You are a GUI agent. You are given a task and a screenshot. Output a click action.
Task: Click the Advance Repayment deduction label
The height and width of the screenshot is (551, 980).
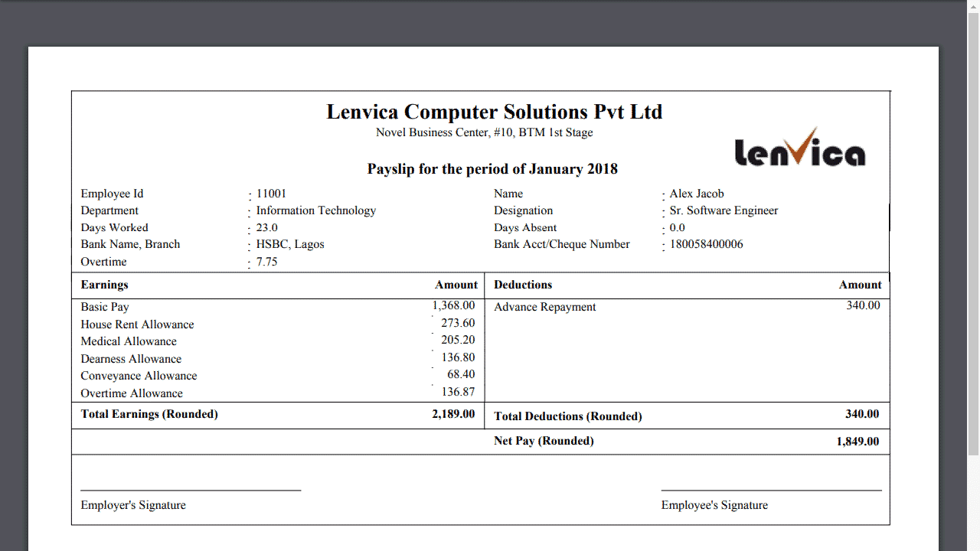[544, 307]
